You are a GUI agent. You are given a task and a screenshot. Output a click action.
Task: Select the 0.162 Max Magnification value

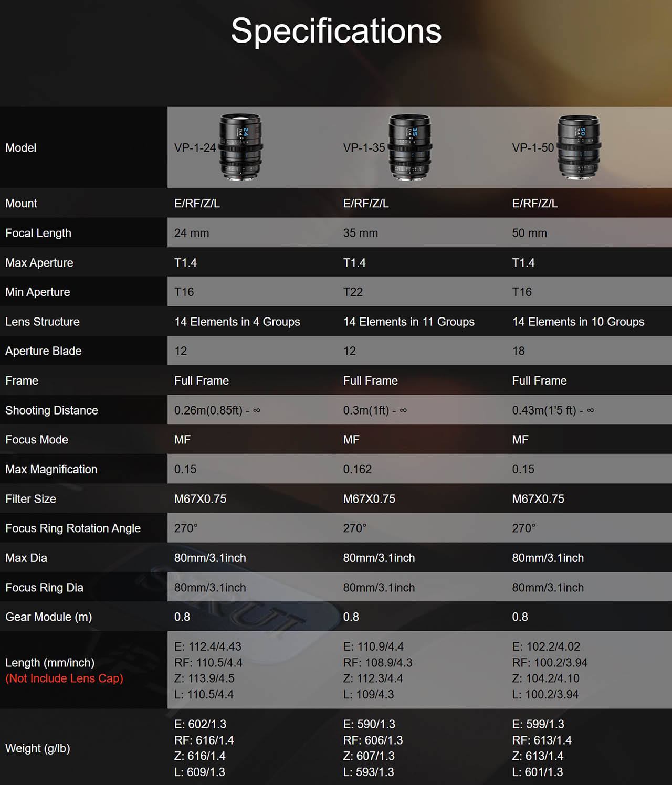(357, 469)
